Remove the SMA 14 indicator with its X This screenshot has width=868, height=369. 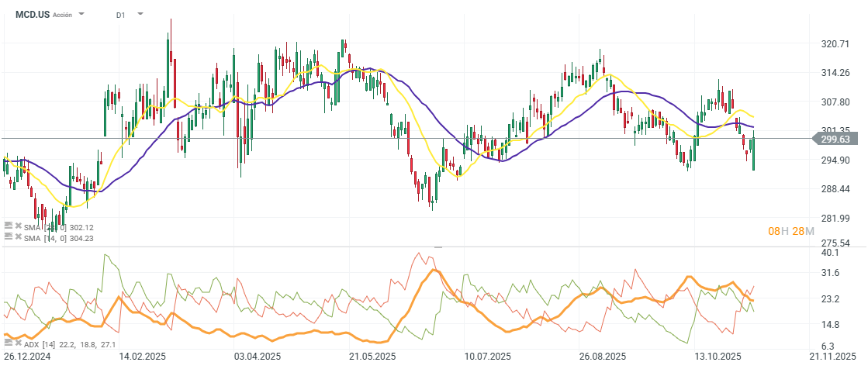(19, 236)
